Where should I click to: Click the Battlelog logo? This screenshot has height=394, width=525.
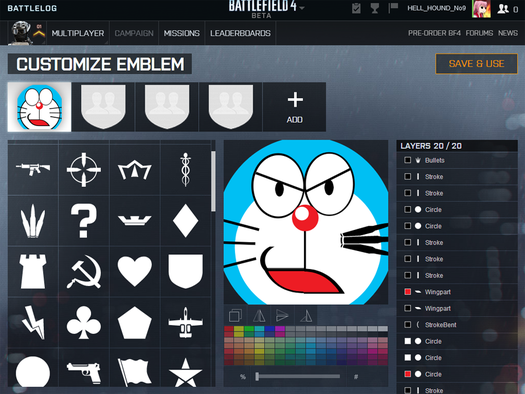coord(32,8)
